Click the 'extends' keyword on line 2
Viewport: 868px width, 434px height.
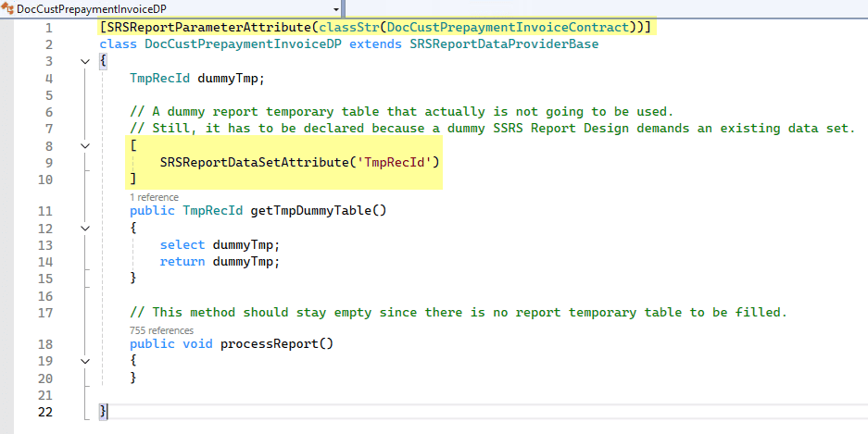point(376,43)
